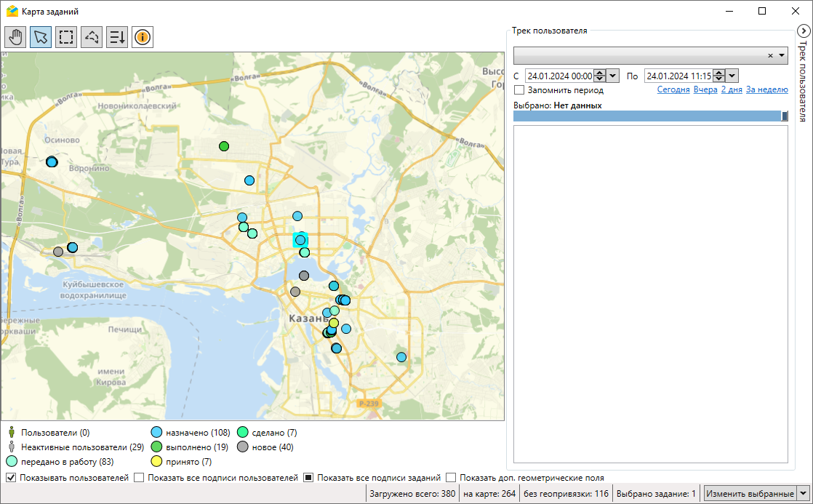Open the start date 'С' calendar dropdown
The width and height of the screenshot is (813, 504).
[x=612, y=76]
